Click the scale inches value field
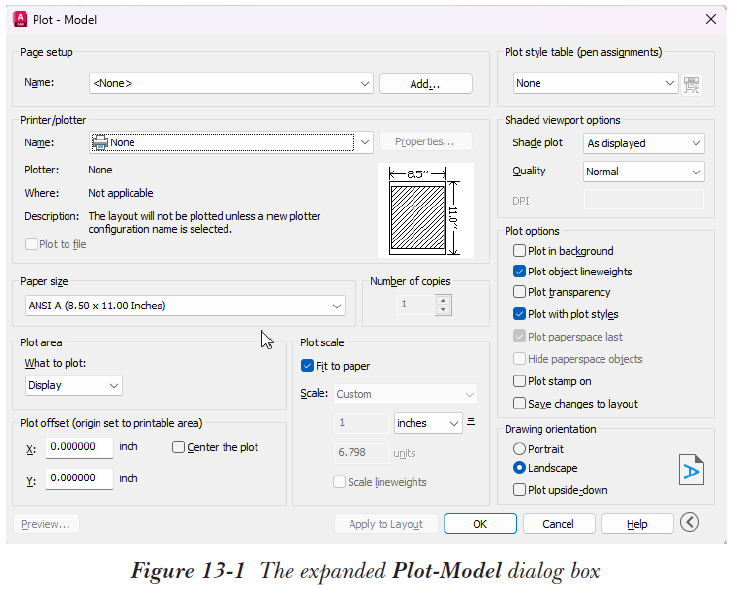The width and height of the screenshot is (732, 589). [361, 423]
